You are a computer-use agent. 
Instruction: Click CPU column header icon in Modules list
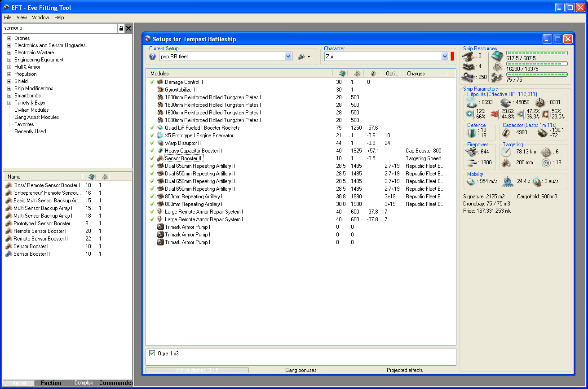[342, 74]
